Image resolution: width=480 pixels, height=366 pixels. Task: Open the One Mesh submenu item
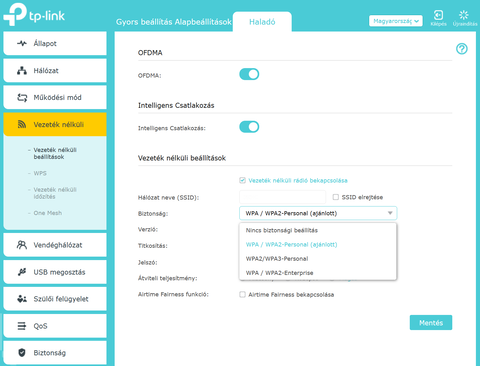pos(48,213)
